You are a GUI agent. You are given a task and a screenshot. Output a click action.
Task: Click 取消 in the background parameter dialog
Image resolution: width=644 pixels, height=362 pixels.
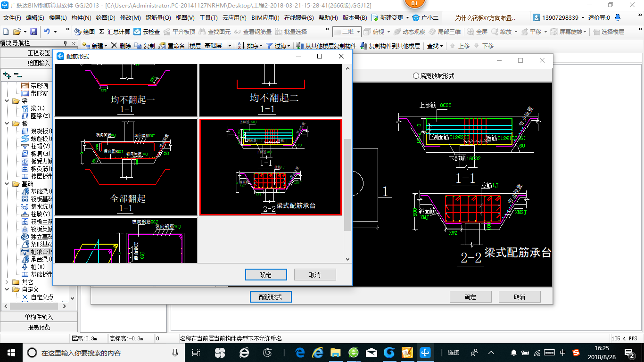click(520, 297)
